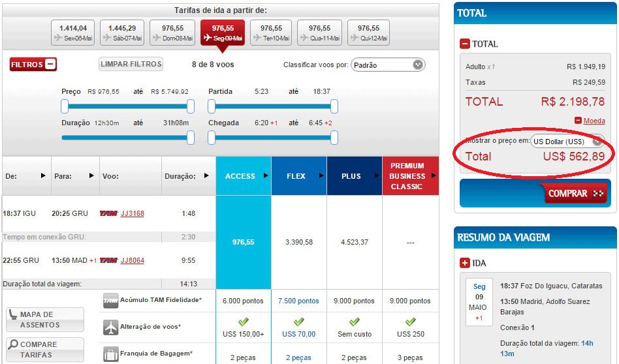Collapse the Moeda currency section
This screenshot has height=364, width=619.
coord(578,120)
